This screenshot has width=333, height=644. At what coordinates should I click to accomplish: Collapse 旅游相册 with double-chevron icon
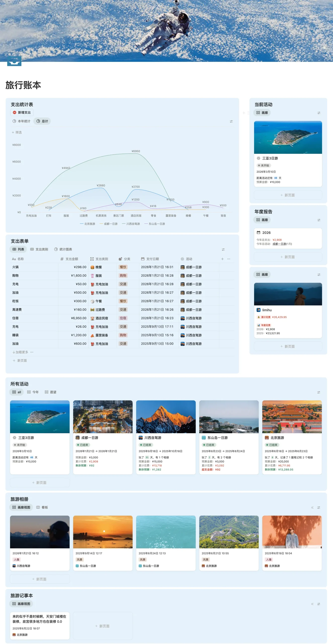[x=312, y=507]
